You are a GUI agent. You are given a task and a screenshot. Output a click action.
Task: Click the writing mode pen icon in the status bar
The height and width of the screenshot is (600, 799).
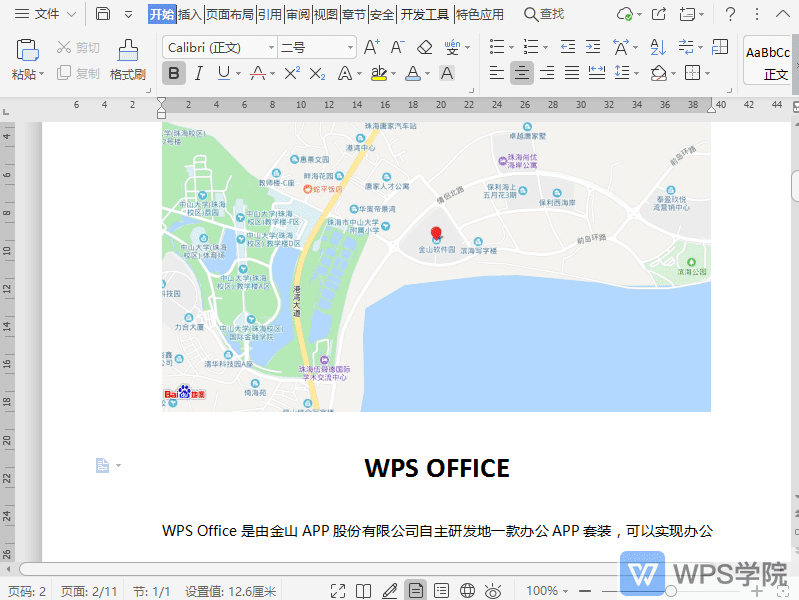click(x=390, y=591)
